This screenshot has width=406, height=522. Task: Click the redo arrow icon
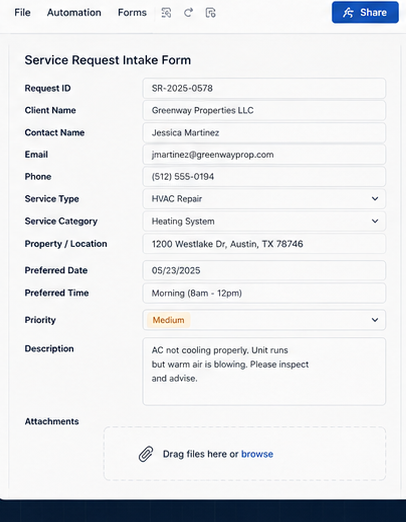[x=188, y=13]
